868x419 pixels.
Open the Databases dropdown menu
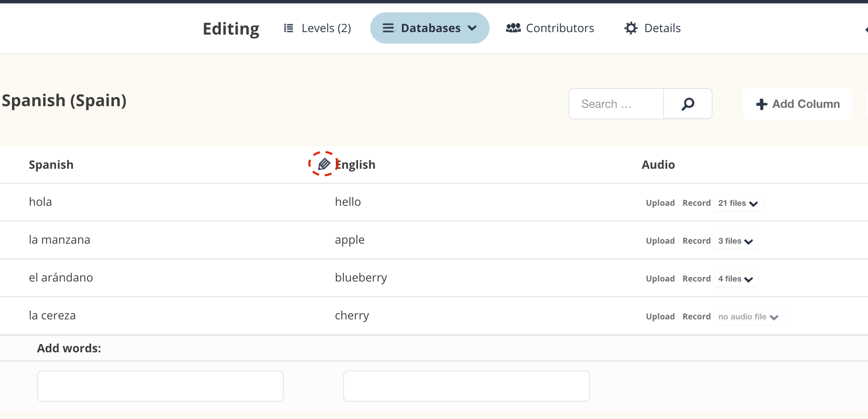click(x=429, y=28)
